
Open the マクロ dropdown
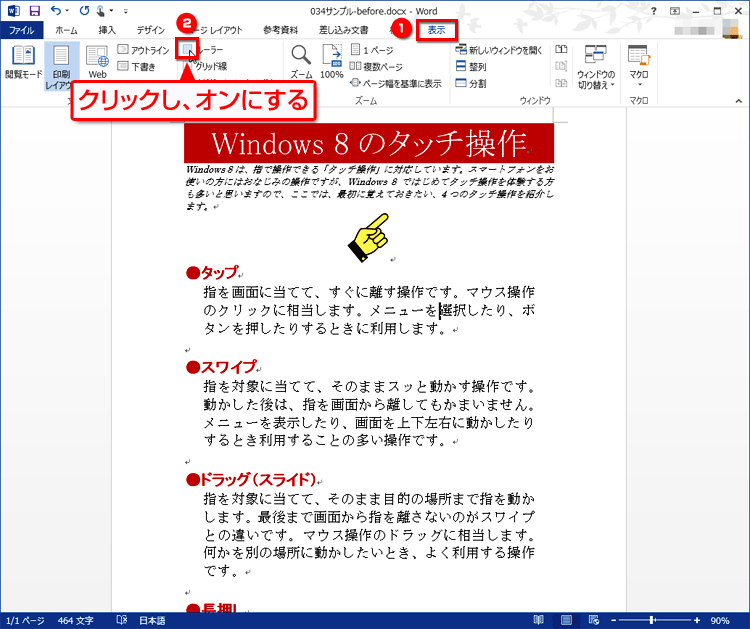click(x=639, y=66)
